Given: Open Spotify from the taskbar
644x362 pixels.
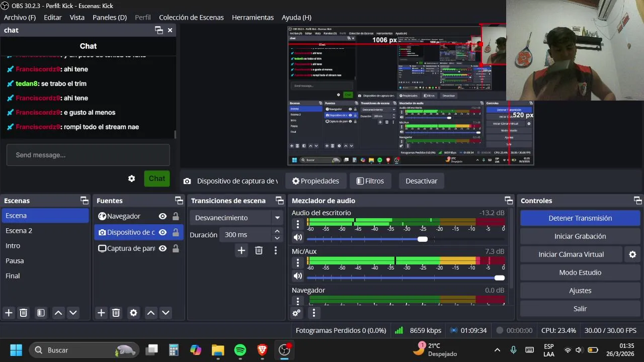Looking at the screenshot, I should [240, 350].
